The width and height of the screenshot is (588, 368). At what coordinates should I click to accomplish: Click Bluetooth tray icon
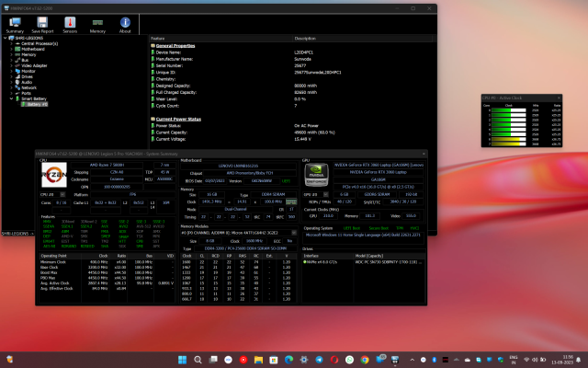(x=435, y=360)
